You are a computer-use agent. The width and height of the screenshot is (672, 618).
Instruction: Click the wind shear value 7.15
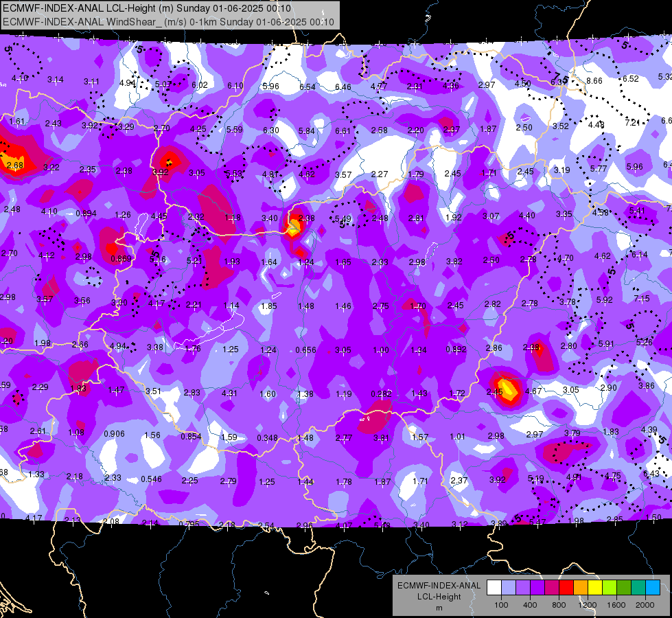click(x=642, y=298)
